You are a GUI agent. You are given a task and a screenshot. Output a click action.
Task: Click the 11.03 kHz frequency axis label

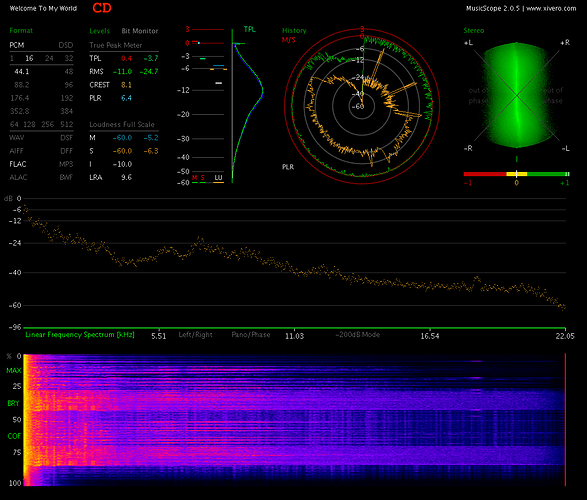[295, 336]
